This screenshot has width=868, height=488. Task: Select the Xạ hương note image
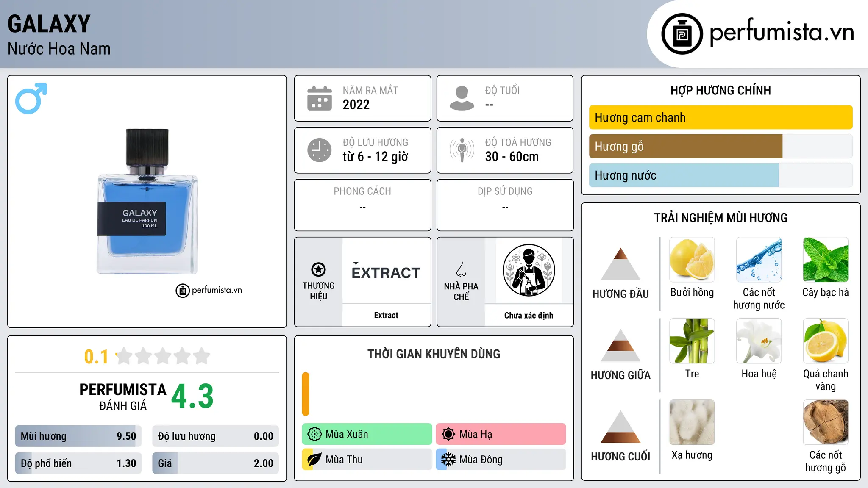tap(692, 422)
